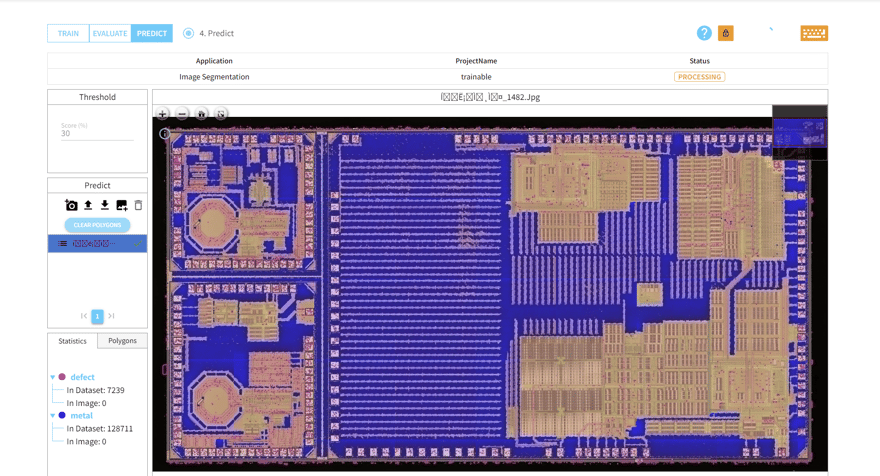Open keyboard shortcuts icon
The image size is (880, 476).
pos(814,33)
